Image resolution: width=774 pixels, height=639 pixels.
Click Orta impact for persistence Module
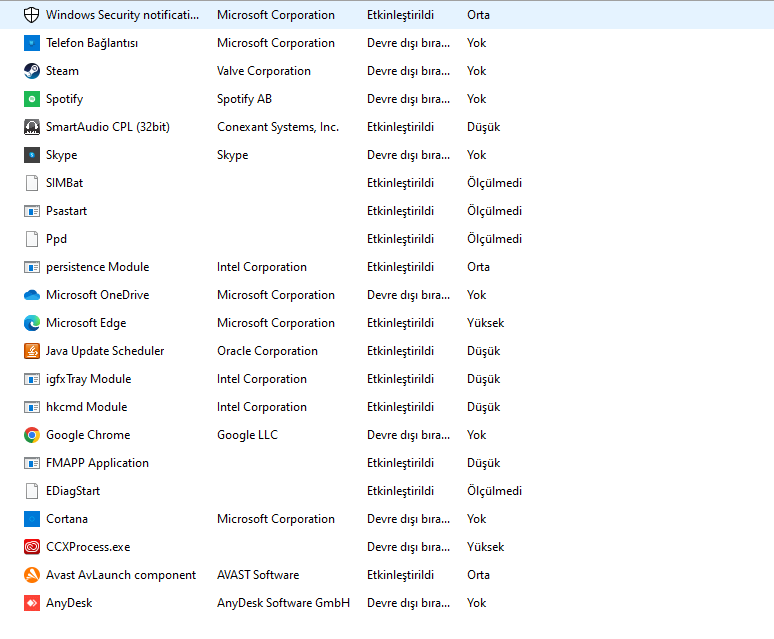pos(478,267)
